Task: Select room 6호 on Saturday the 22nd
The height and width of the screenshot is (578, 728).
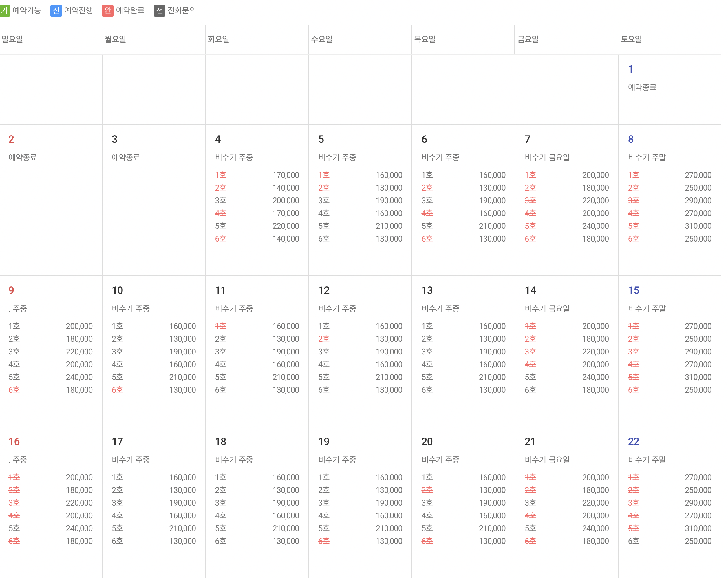Action: [x=634, y=541]
